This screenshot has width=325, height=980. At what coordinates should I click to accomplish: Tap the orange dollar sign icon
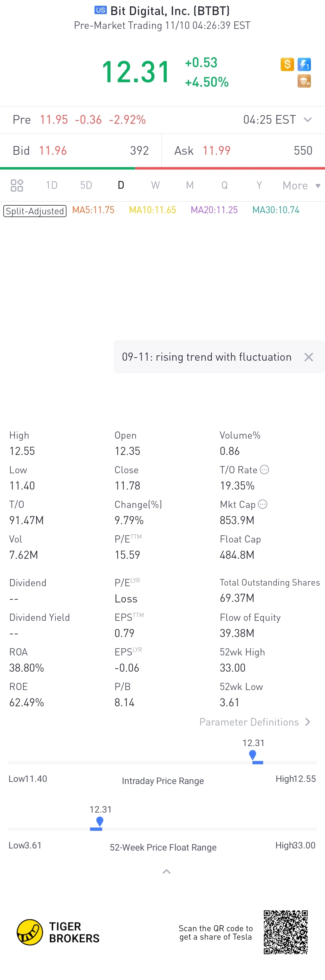point(287,64)
